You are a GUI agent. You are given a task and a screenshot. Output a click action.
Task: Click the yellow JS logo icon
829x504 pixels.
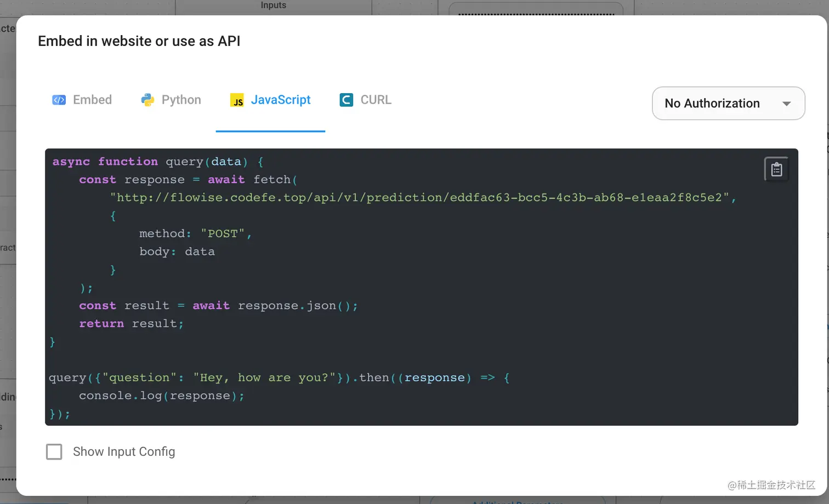(237, 100)
